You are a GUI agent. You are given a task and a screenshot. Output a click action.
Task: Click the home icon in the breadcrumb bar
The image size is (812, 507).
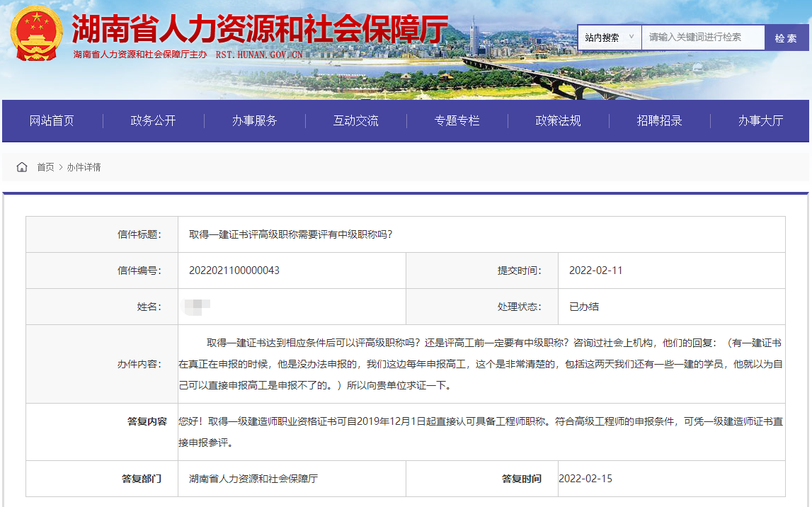21,166
